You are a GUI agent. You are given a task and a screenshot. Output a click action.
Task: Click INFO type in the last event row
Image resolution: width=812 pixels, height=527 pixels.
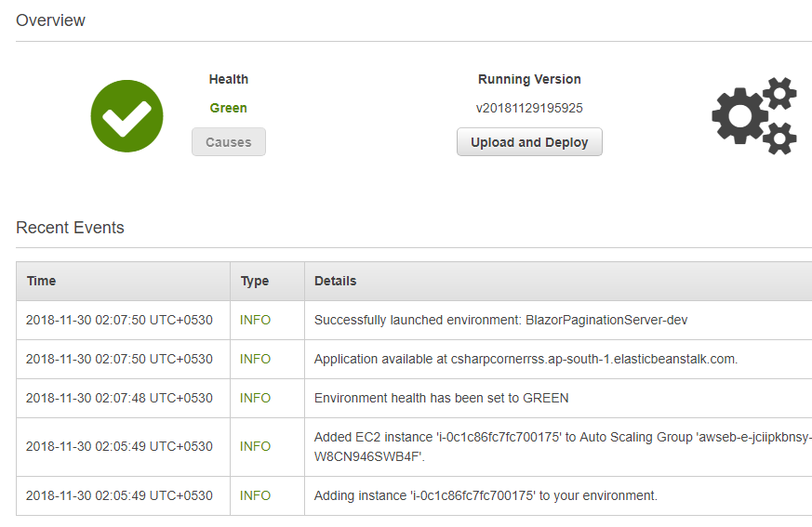tap(255, 495)
